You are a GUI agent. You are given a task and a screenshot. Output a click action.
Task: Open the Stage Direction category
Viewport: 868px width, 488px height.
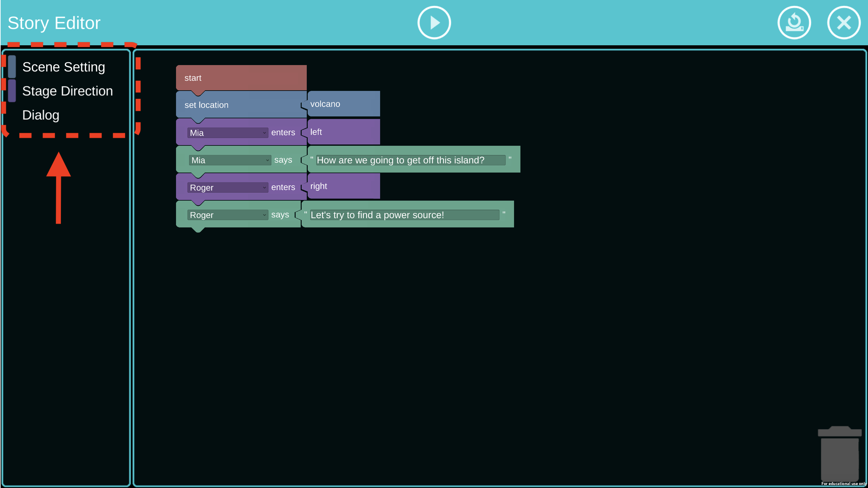coord(67,91)
